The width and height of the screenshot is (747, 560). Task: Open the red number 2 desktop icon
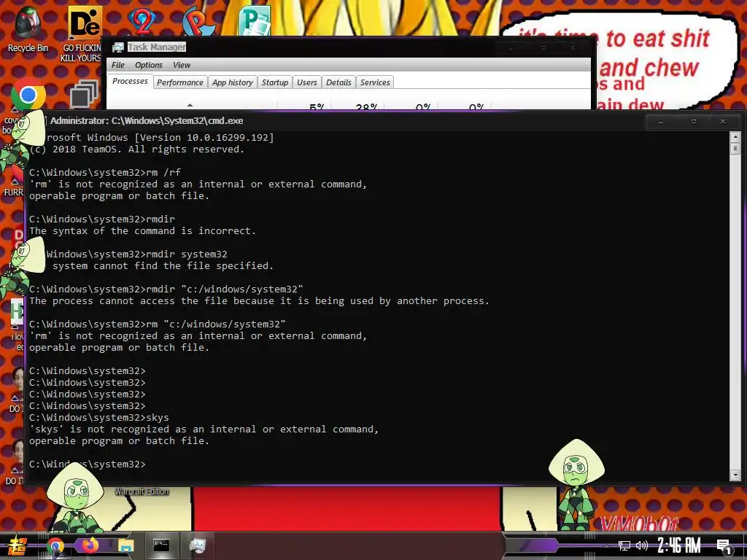[142, 21]
